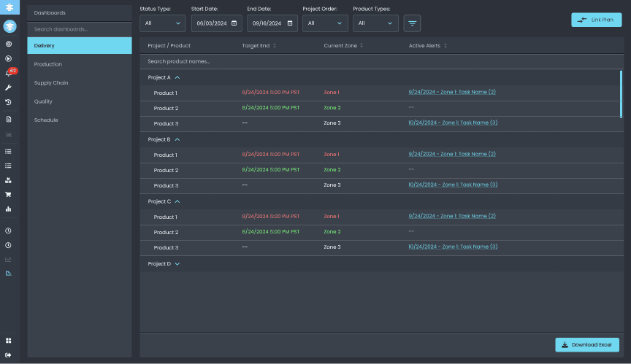Switch to the Quality dashboard
631x364 pixels.
(x=44, y=101)
